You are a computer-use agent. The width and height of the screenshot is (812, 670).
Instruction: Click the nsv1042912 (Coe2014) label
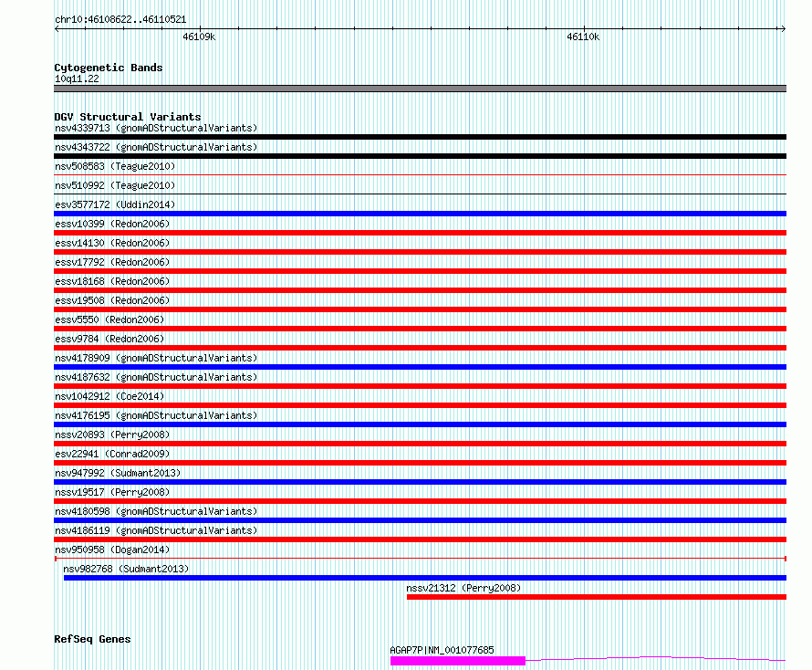(109, 396)
